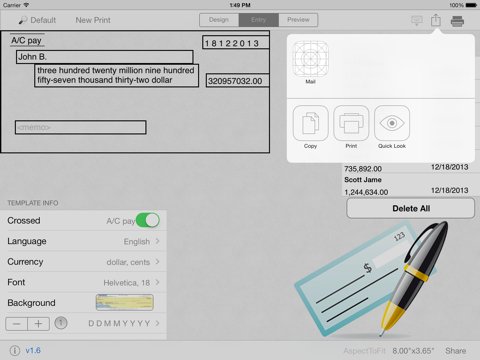
Task: Tap the dimmed comment bubble toolbar icon
Action: [x=417, y=21]
